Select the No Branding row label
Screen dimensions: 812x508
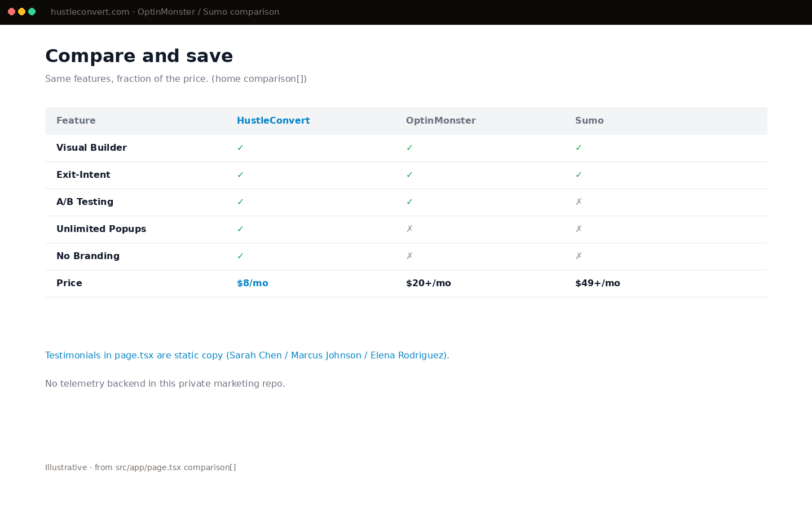point(88,256)
